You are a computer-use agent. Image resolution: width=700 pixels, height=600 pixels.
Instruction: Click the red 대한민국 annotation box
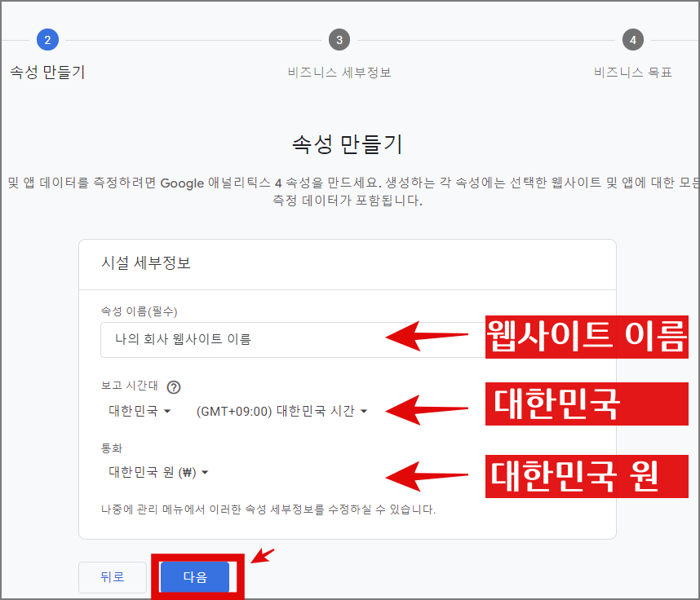coord(586,404)
